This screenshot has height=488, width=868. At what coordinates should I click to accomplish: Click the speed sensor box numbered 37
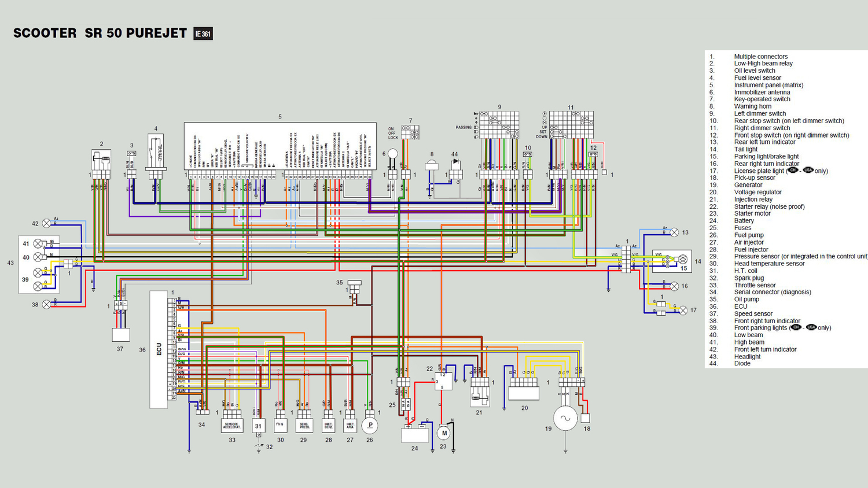coord(120,334)
